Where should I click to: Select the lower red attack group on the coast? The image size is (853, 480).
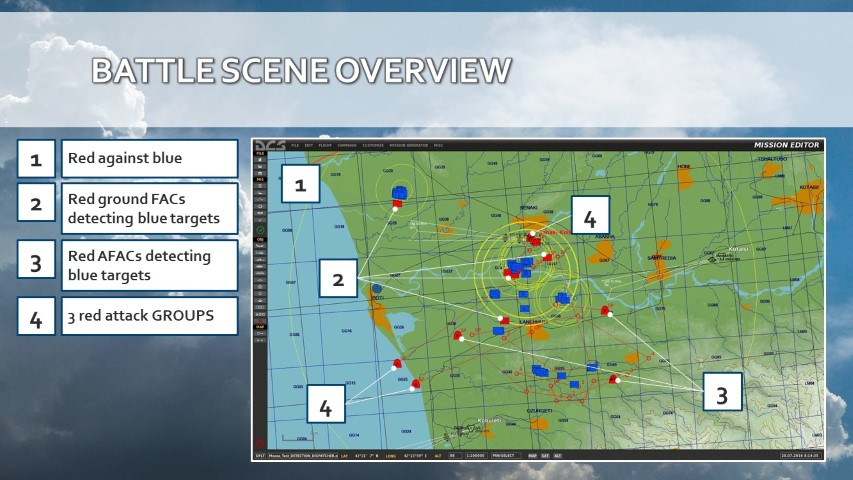(x=416, y=381)
